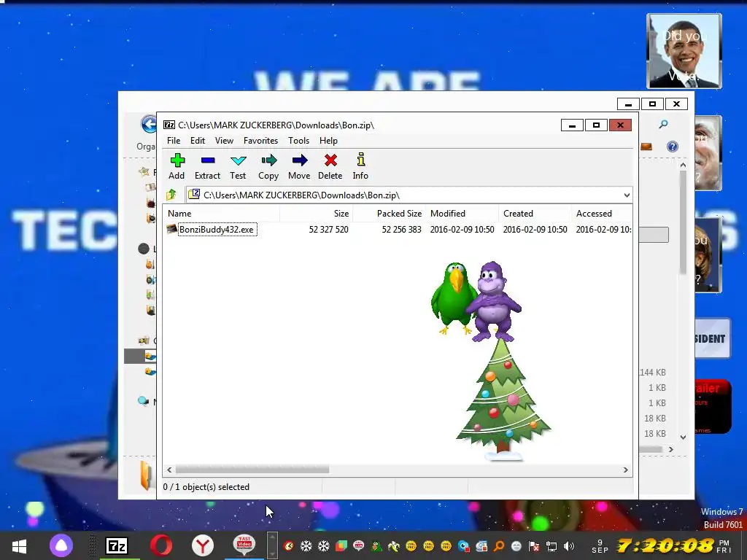Click Network icon in Explorer sidebar

143,401
